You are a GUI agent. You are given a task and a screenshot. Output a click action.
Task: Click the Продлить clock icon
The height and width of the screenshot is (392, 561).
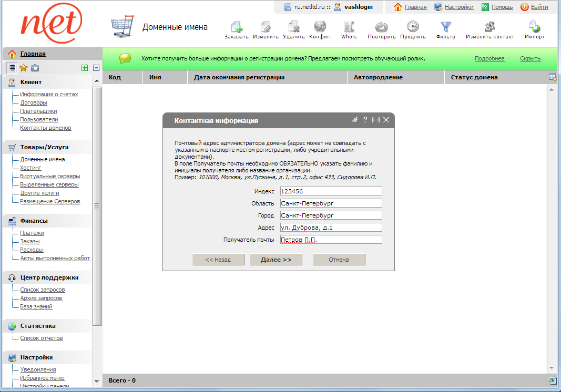[x=413, y=27]
